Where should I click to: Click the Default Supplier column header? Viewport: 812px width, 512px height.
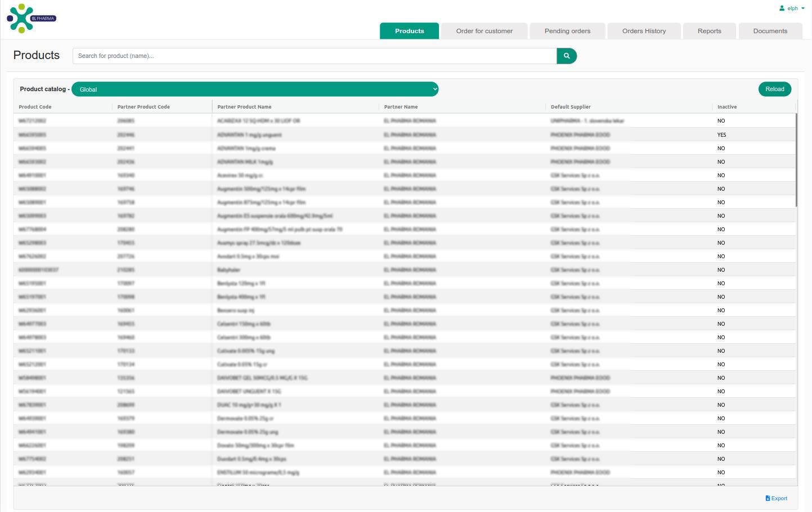[x=571, y=107]
